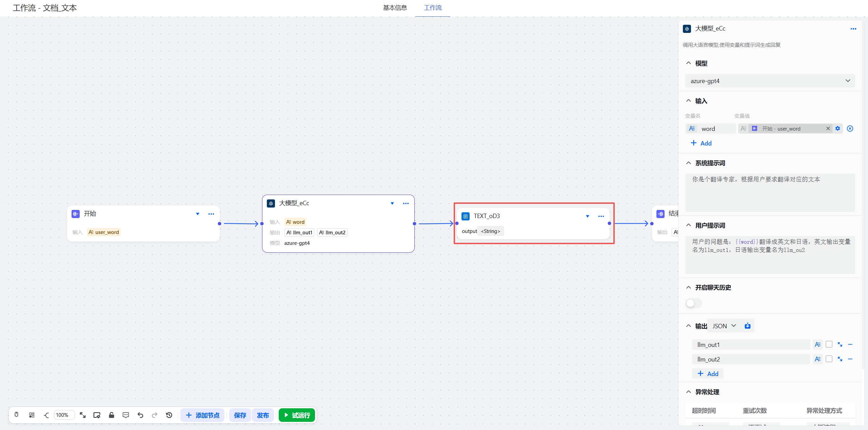The width and height of the screenshot is (868, 430).
Task: Switch to the 基本信息 tab
Action: (x=395, y=8)
